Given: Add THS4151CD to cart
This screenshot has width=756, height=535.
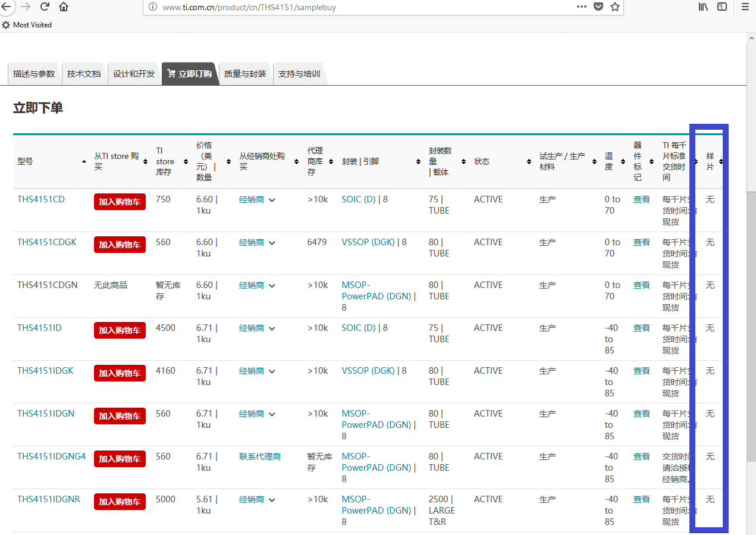Looking at the screenshot, I should click(x=120, y=202).
